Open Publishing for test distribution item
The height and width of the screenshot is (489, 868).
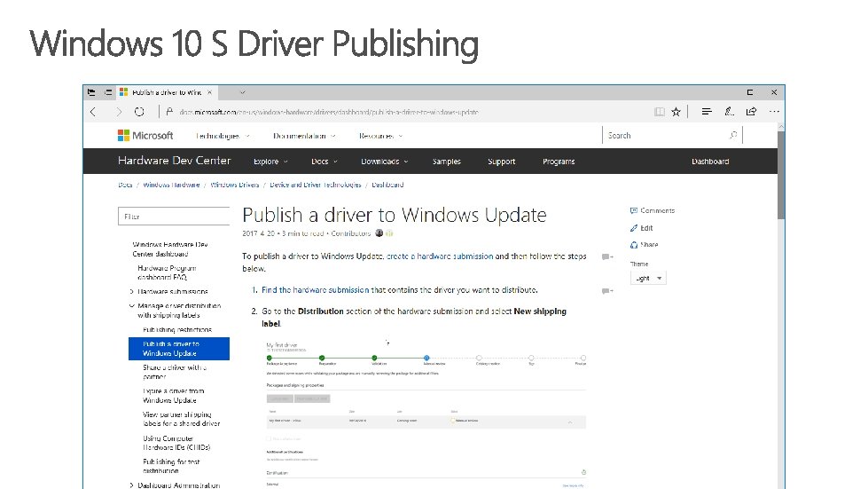coord(171,466)
